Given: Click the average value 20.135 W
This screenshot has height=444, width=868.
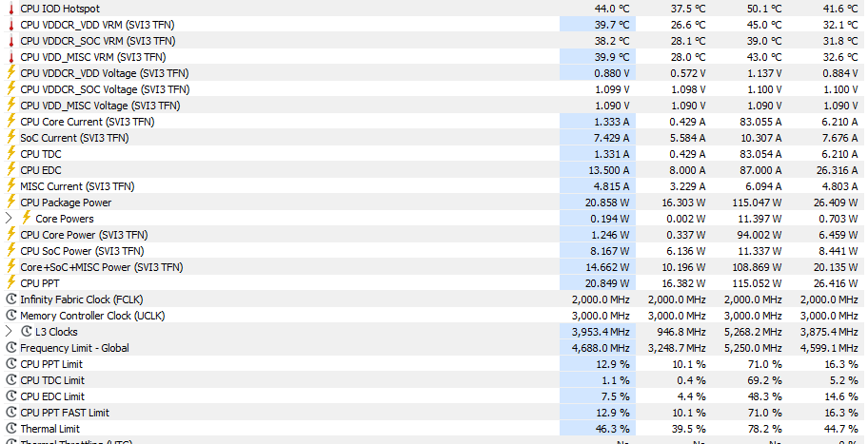Looking at the screenshot, I should click(836, 267).
